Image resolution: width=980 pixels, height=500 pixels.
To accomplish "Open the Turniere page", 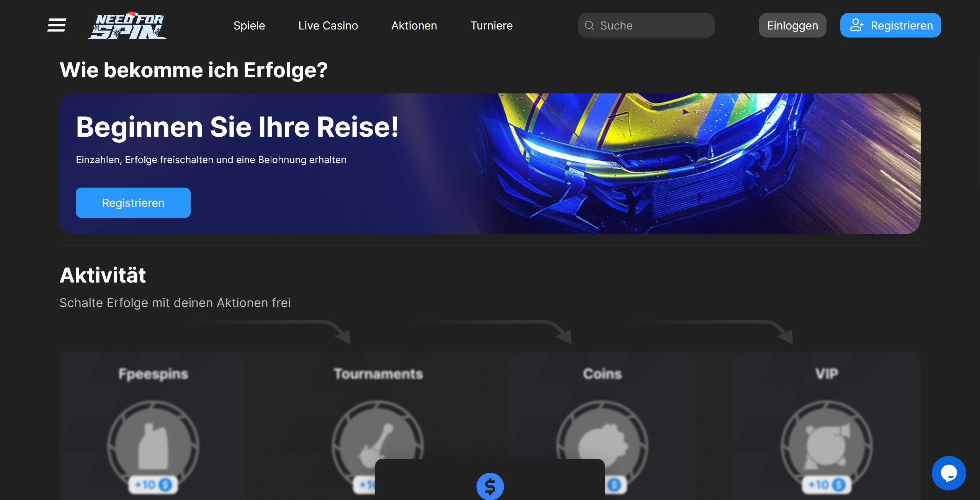I will coord(492,26).
